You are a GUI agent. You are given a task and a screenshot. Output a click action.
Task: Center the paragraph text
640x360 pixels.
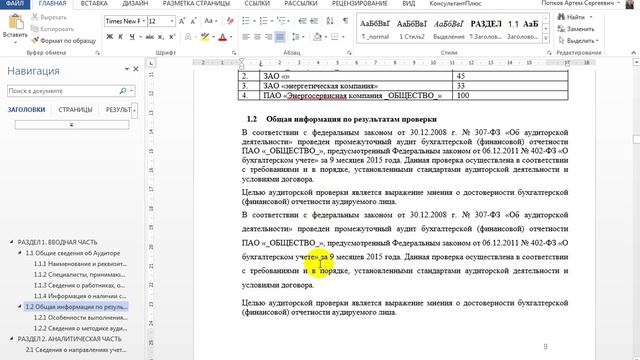pyautogui.click(x=257, y=37)
